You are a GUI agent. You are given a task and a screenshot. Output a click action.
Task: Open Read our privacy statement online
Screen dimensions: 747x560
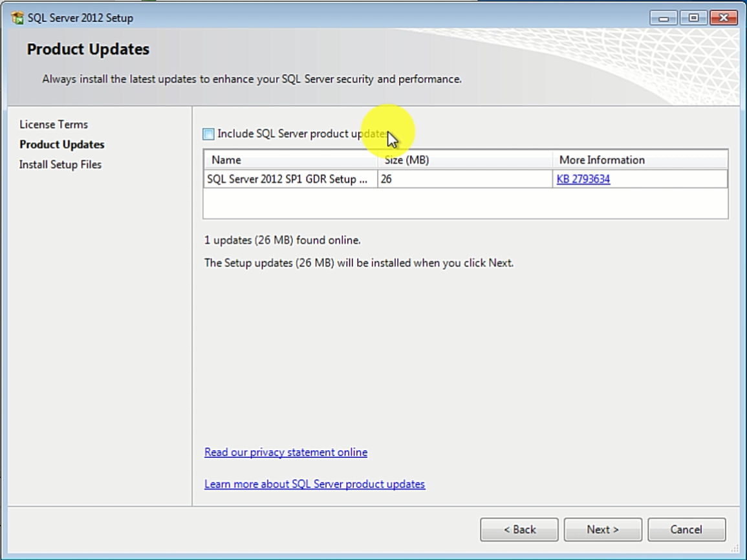point(286,452)
